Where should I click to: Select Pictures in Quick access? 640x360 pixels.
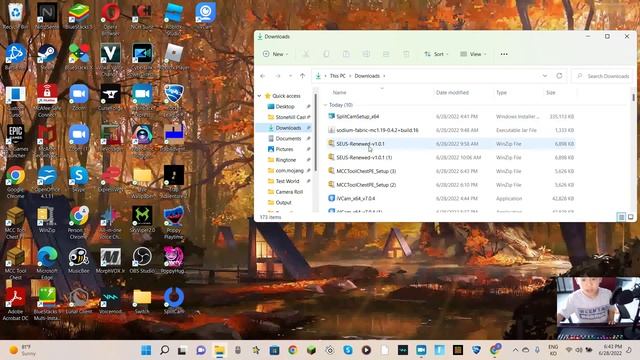click(284, 149)
